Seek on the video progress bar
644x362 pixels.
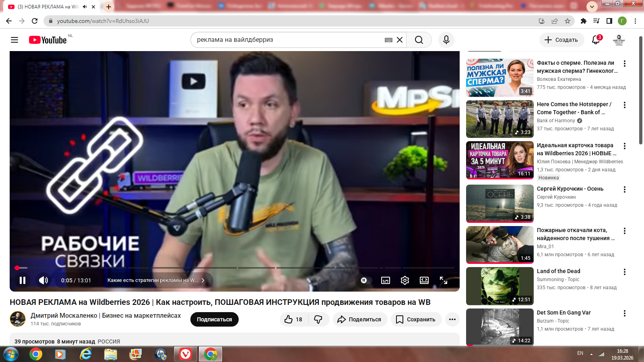point(235,268)
